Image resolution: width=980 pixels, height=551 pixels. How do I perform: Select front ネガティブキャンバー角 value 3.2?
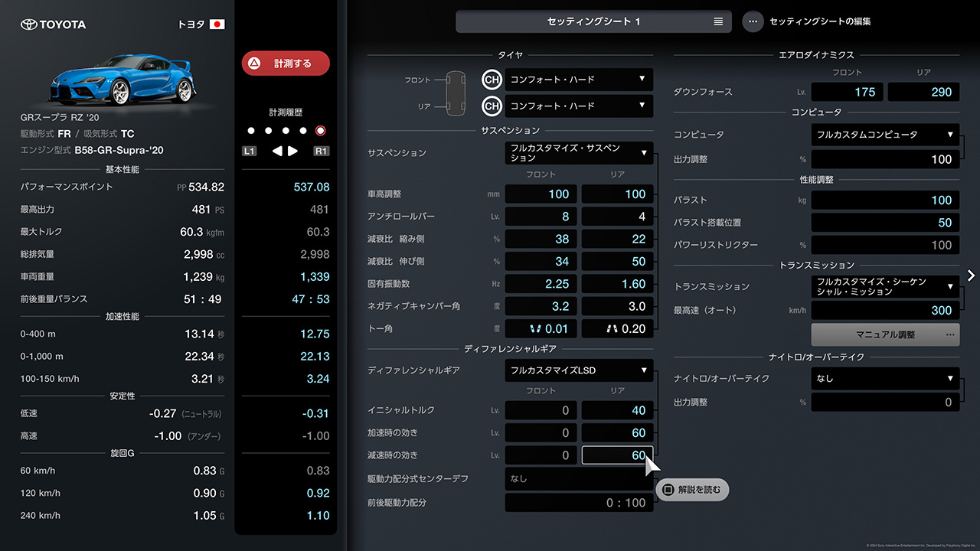click(541, 306)
